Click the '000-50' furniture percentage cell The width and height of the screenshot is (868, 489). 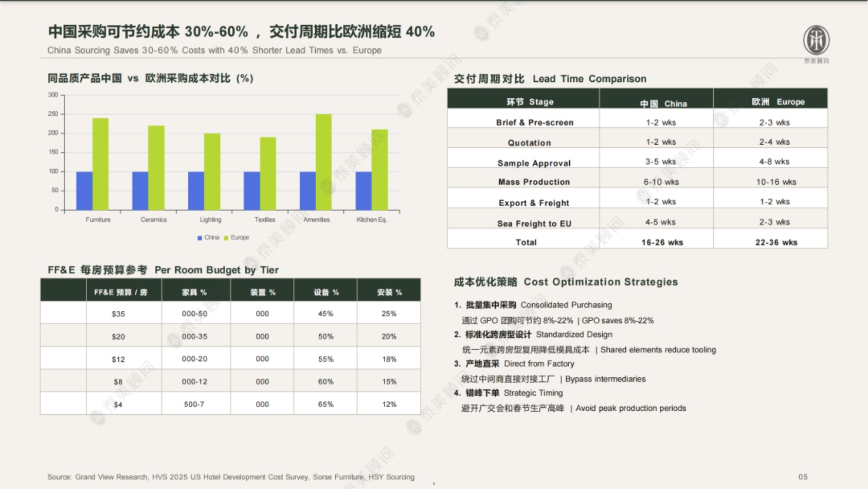coord(194,314)
